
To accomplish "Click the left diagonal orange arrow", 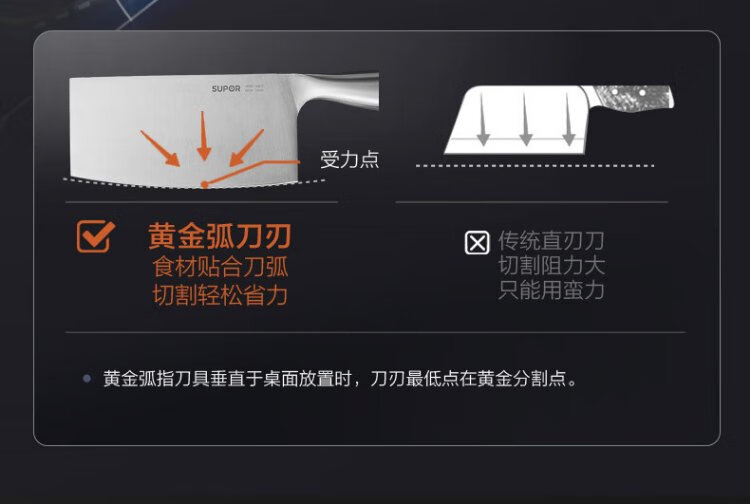I will [160, 148].
